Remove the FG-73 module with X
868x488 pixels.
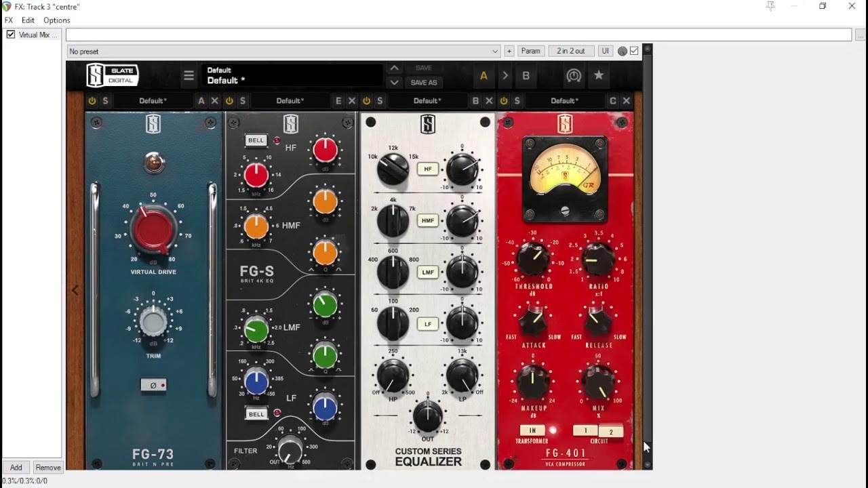[x=215, y=101]
